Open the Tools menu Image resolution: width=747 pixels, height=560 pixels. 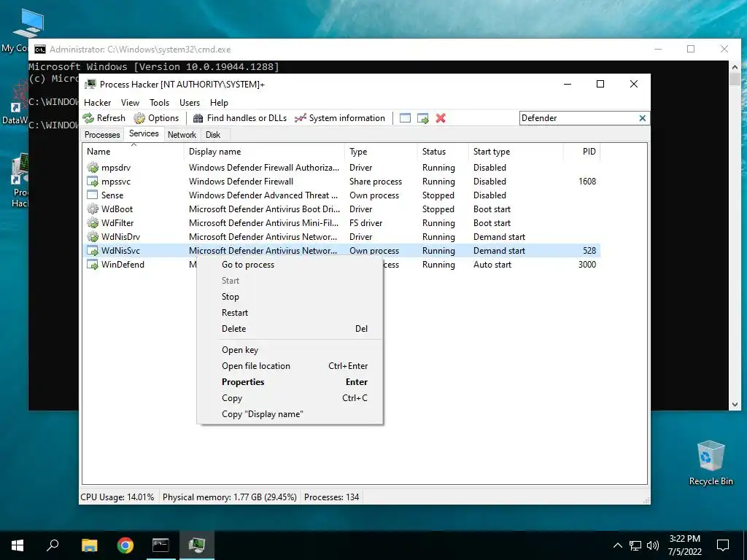(x=159, y=103)
